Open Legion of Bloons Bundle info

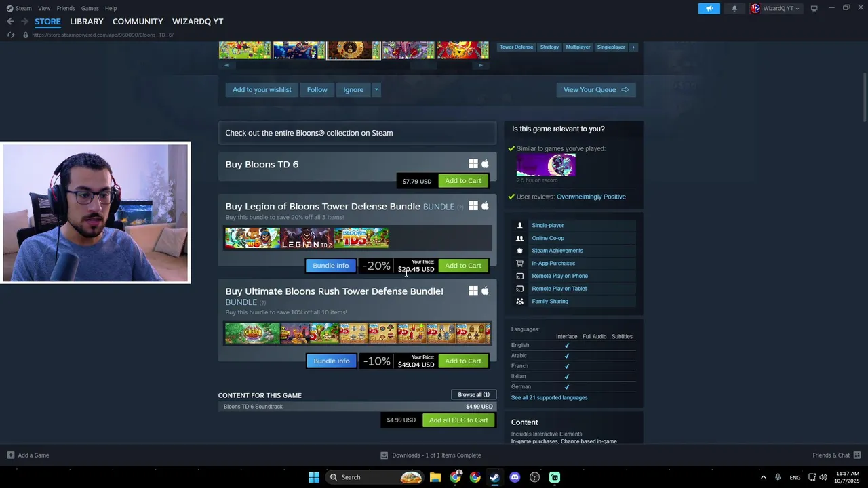[x=331, y=266]
